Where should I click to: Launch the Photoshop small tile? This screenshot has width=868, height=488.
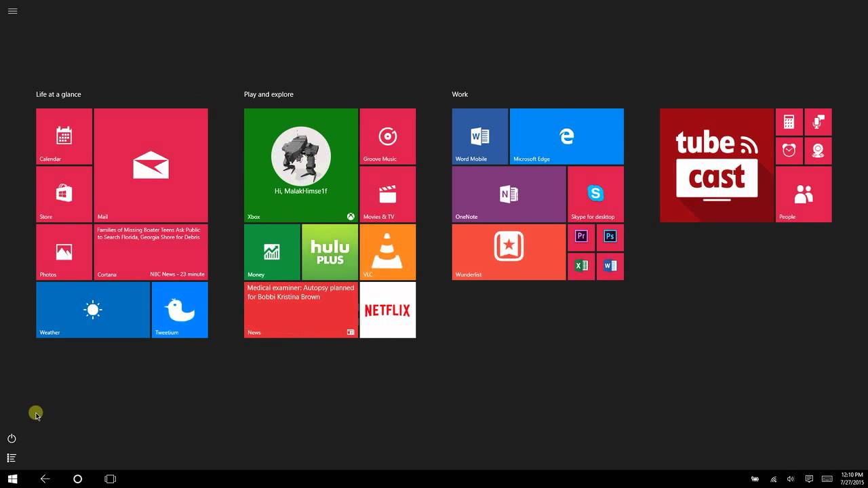pyautogui.click(x=610, y=237)
